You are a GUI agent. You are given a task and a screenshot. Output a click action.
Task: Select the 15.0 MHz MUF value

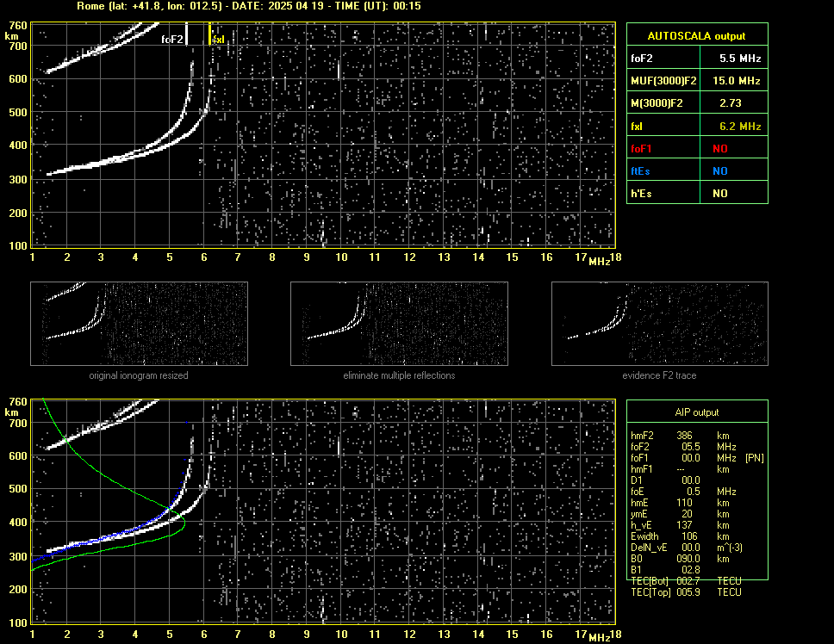coord(737,81)
